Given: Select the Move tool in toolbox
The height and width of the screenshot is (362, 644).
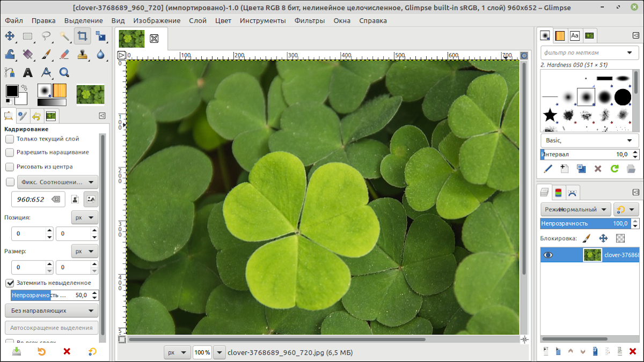Looking at the screenshot, I should [x=10, y=36].
